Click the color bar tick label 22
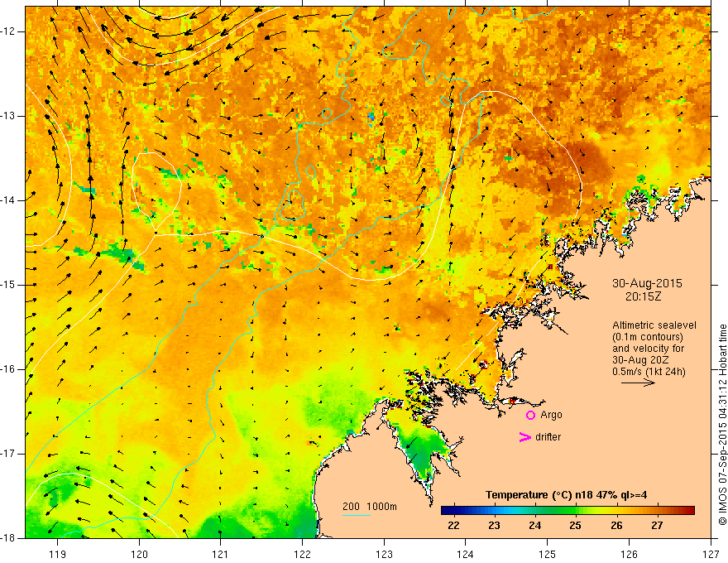Viewport: 728px width, 563px height. [x=453, y=526]
